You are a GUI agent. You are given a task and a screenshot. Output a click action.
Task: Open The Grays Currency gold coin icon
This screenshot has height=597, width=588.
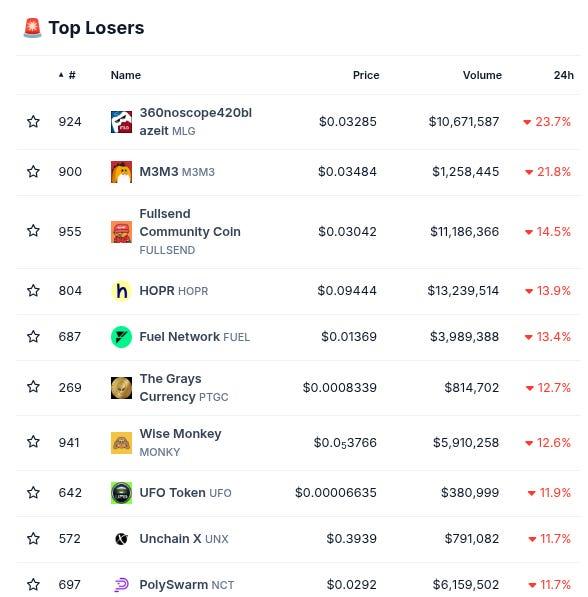coord(121,388)
